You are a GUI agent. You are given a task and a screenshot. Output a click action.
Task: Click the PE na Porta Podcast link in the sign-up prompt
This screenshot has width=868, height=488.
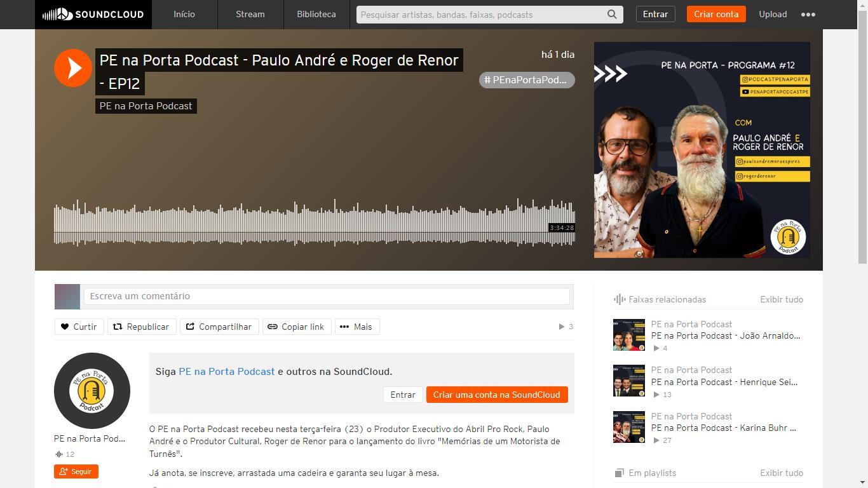(227, 372)
